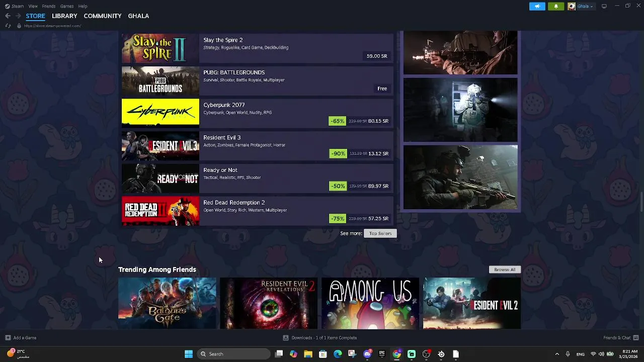Click the Free price label for PUBG
Image resolution: width=644 pixels, height=362 pixels.
pyautogui.click(x=382, y=88)
